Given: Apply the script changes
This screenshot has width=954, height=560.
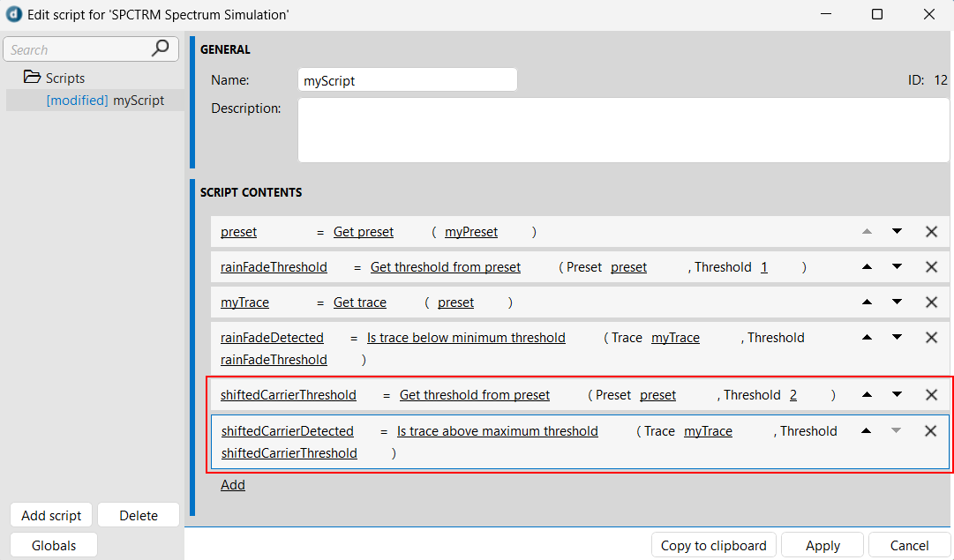Looking at the screenshot, I should click(822, 544).
